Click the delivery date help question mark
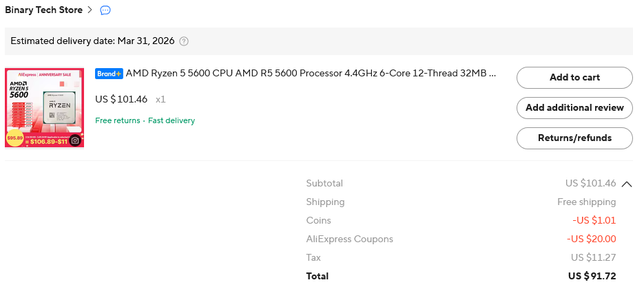644x300 pixels. (184, 41)
